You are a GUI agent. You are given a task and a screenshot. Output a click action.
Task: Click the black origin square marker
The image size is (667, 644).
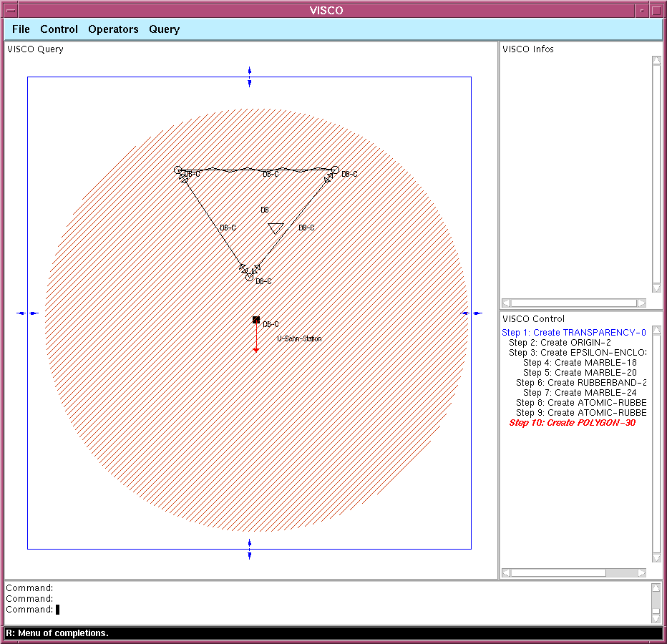pyautogui.click(x=256, y=319)
